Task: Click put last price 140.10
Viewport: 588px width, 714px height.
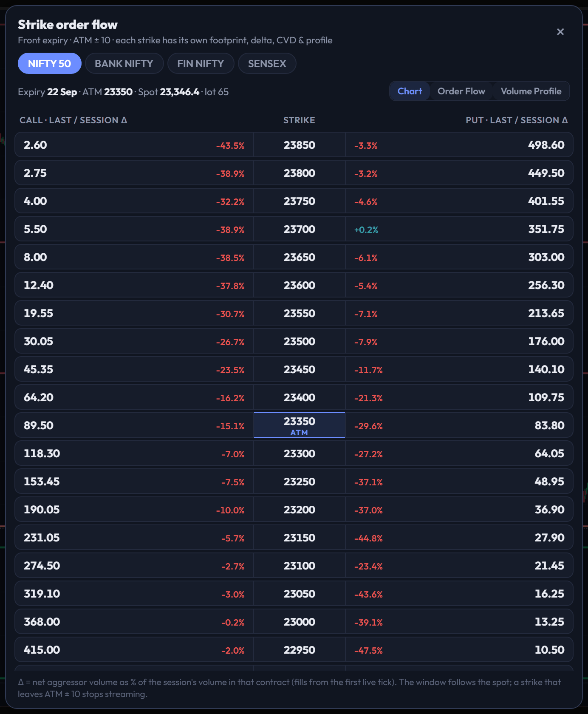Action: coord(546,369)
